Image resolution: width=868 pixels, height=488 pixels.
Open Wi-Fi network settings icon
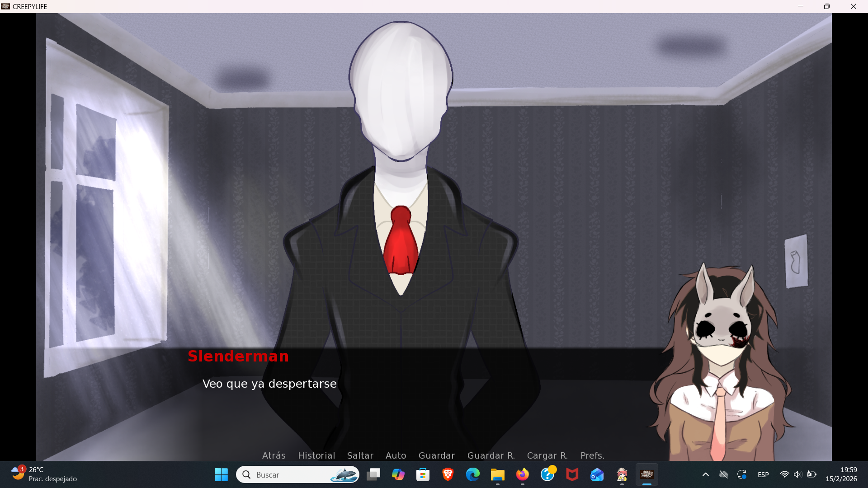785,474
